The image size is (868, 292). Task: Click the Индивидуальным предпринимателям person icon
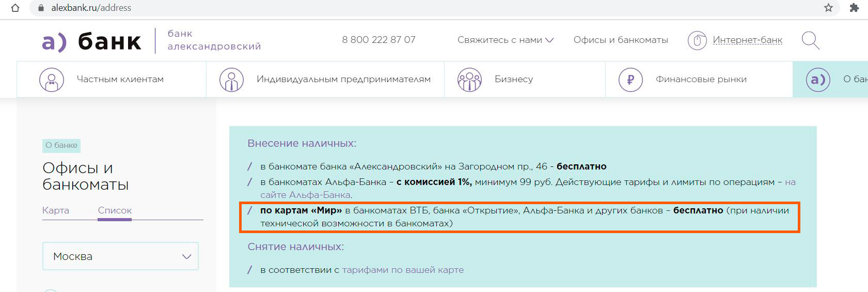tap(231, 80)
